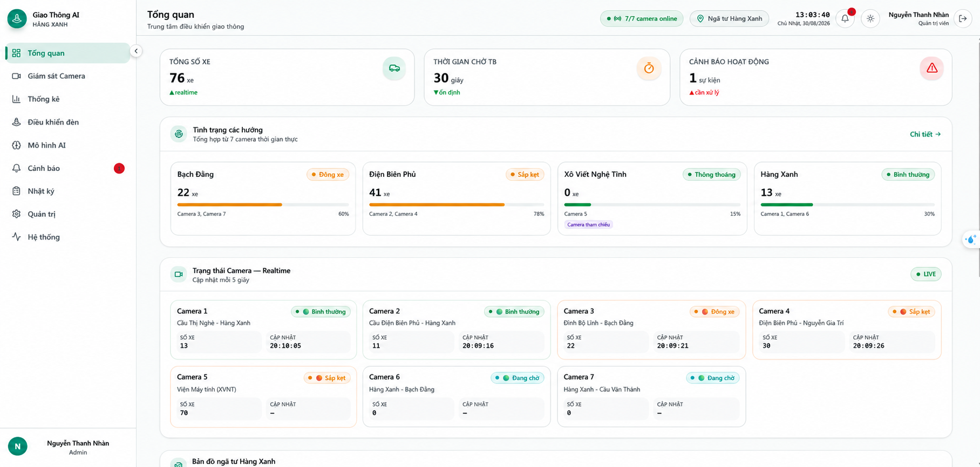Click the N avatar at sidebar bottom
980x467 pixels.
[x=18, y=447]
